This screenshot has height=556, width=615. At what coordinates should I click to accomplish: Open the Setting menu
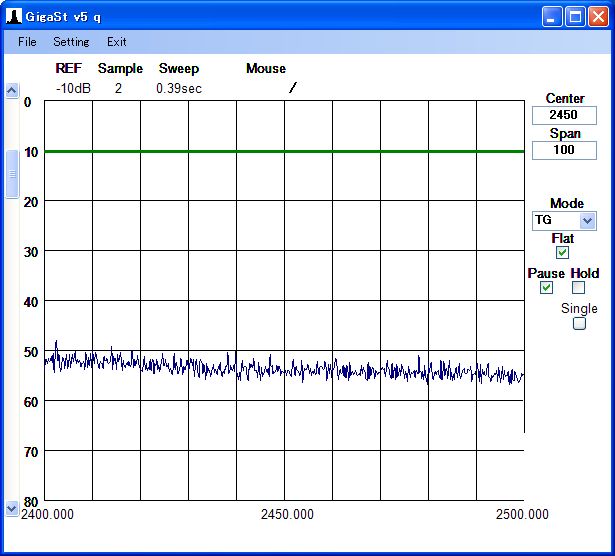tap(71, 42)
